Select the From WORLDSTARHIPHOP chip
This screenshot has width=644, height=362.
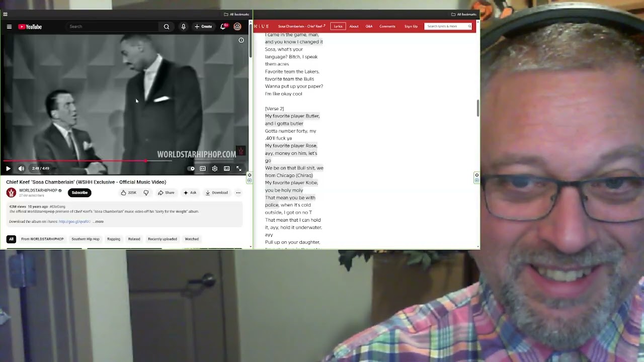point(42,239)
